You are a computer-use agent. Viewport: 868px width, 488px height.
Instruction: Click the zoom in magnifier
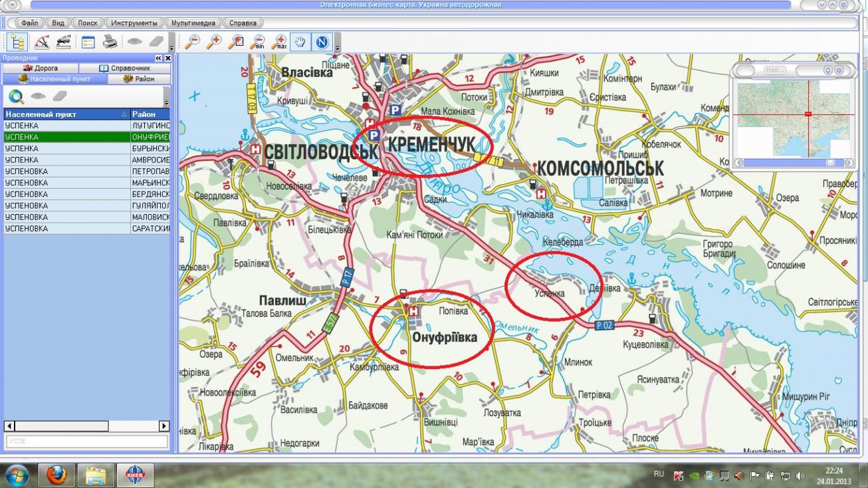[x=214, y=43]
